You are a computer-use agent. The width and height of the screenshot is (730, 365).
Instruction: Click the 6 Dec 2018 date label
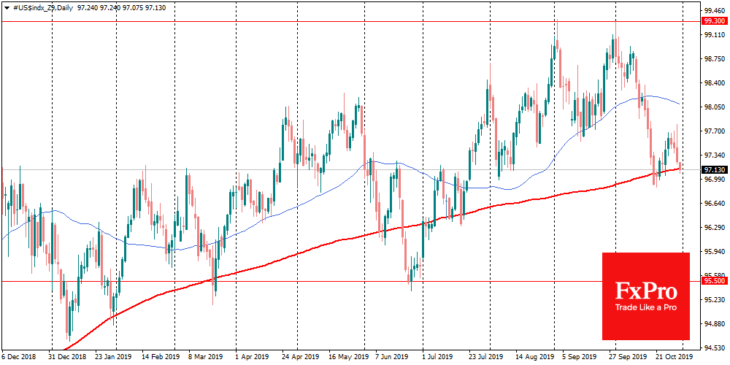(19, 358)
